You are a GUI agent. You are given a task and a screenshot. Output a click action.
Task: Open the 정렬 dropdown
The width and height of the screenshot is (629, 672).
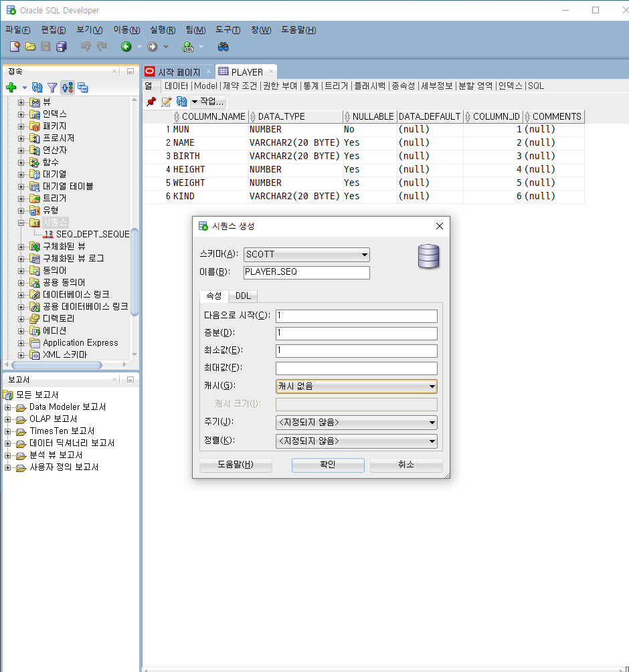point(356,441)
